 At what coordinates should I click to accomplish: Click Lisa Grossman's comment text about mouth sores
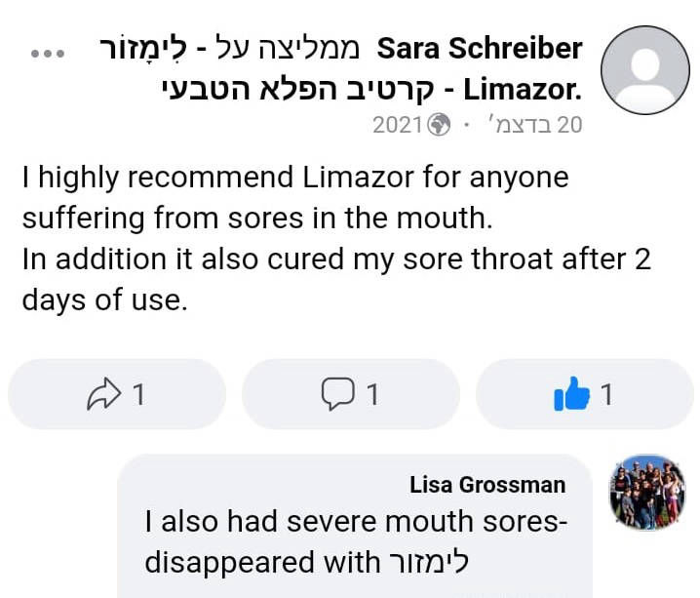pyautogui.click(x=355, y=523)
